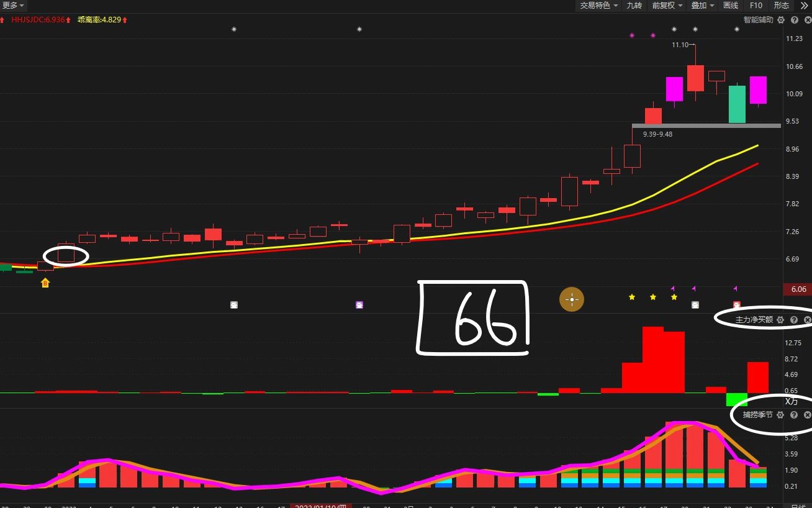Screen dimensions: 812x508
Task: Click the second magenta asterisk marker
Action: point(653,35)
